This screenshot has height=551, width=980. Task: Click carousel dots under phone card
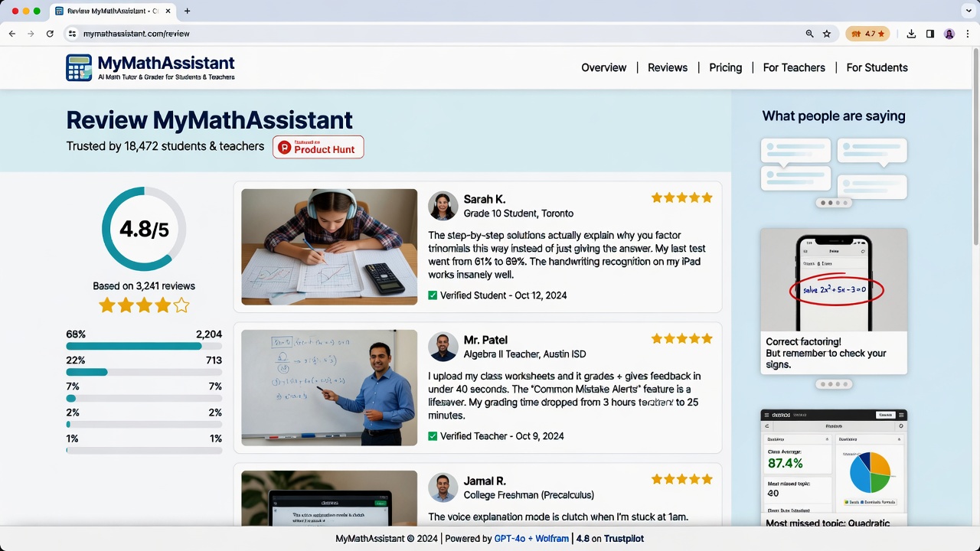[834, 384]
